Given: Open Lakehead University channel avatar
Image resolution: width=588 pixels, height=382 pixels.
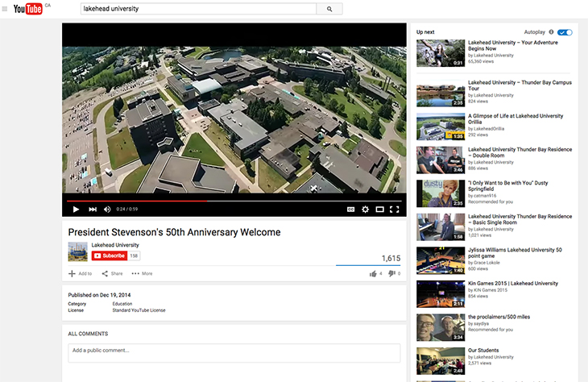Looking at the screenshot, I should click(77, 251).
